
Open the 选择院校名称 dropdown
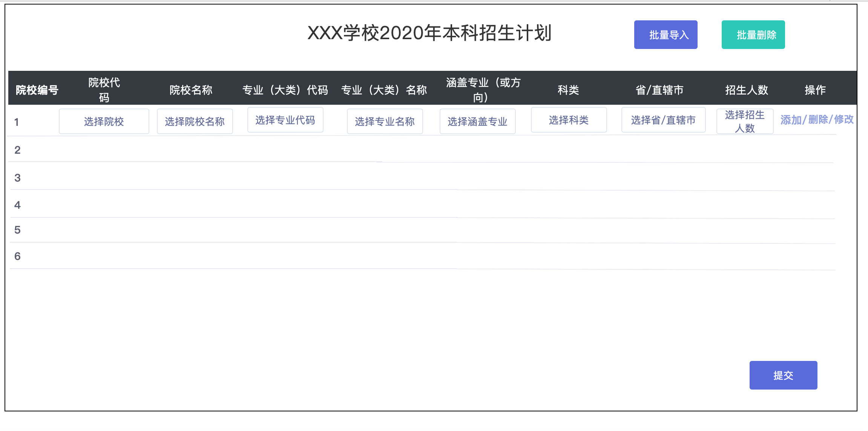point(195,121)
